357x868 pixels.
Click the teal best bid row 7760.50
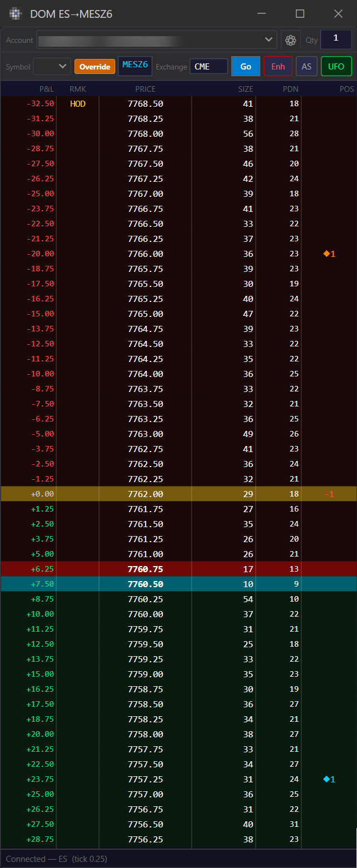pos(178,584)
